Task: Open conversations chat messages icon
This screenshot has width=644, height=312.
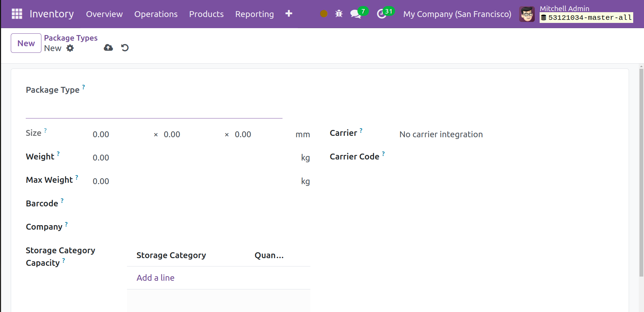Action: [355, 14]
